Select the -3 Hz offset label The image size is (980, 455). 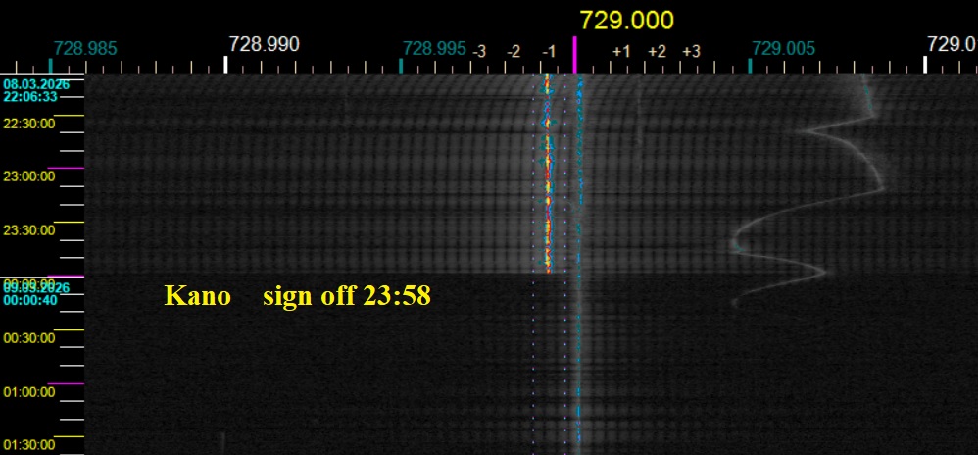(x=479, y=51)
